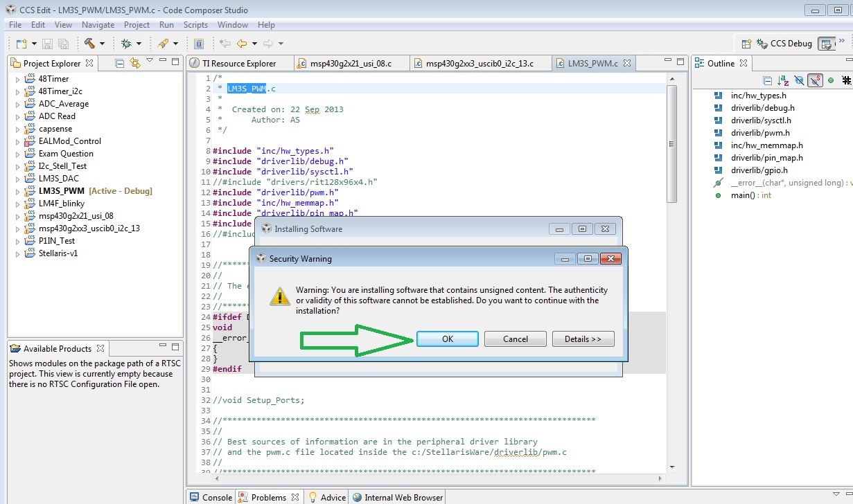Click the Collapse All icon in Outline
Image resolution: width=853 pixels, height=504 pixels.
[x=767, y=80]
